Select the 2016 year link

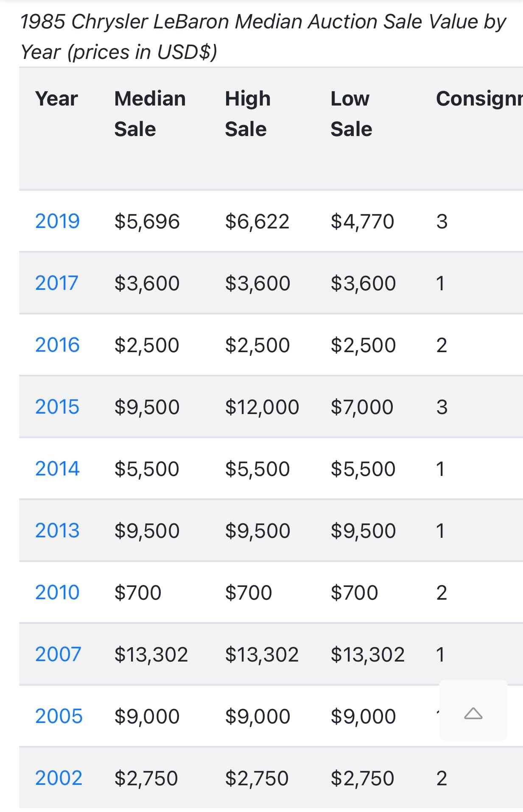pos(57,345)
